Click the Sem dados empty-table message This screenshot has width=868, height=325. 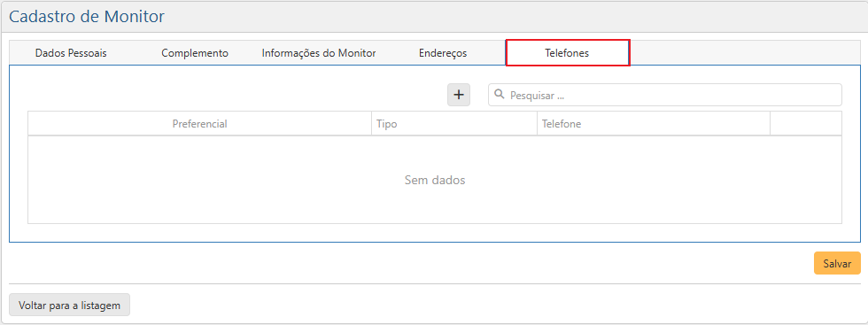pos(435,180)
